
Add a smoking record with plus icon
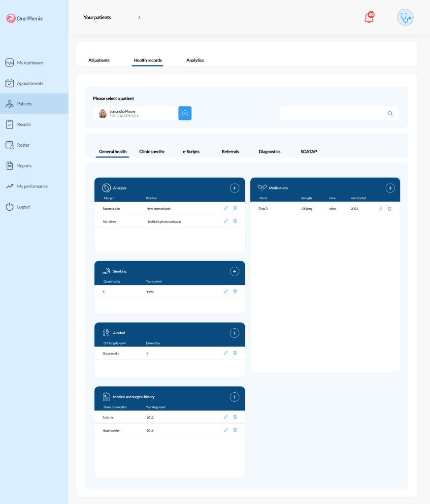[x=234, y=271]
